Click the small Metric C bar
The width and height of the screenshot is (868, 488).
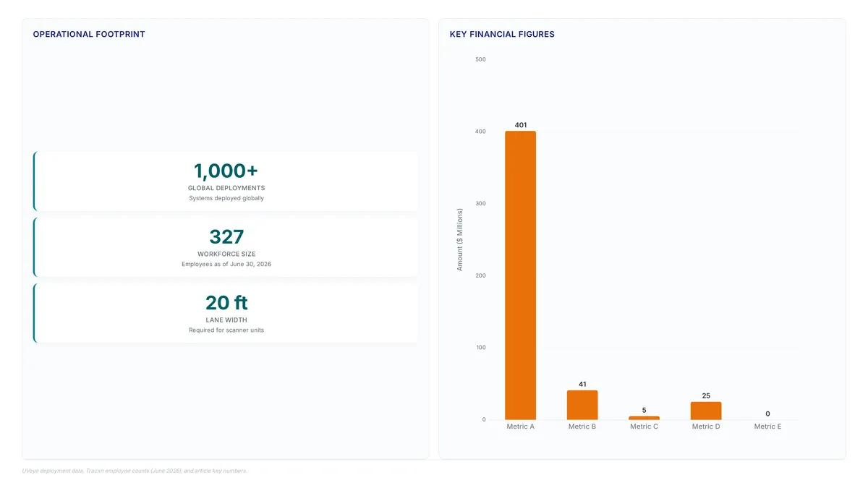pyautogui.click(x=644, y=418)
